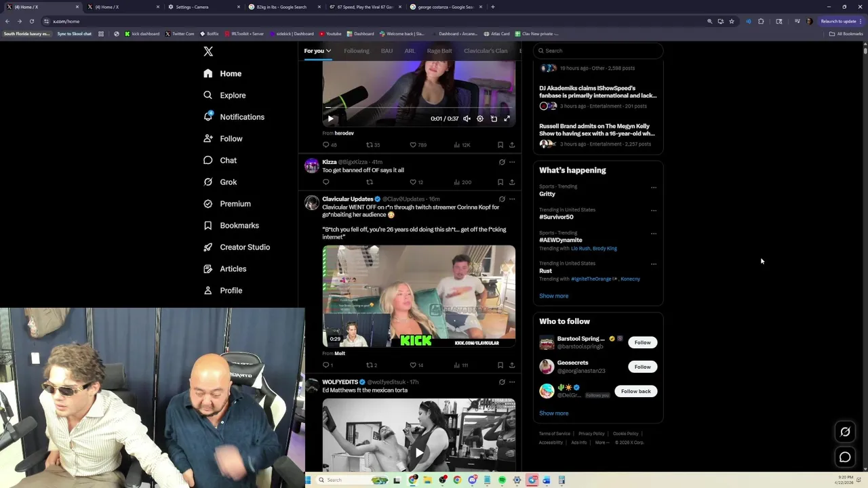Open Explore in the sidebar
Screen dimensions: 868x488
(x=224, y=95)
